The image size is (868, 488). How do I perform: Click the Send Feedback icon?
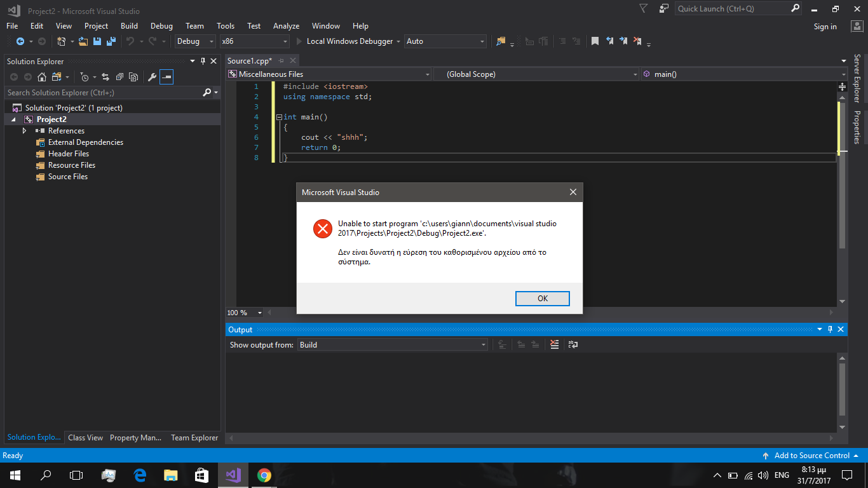pos(664,9)
